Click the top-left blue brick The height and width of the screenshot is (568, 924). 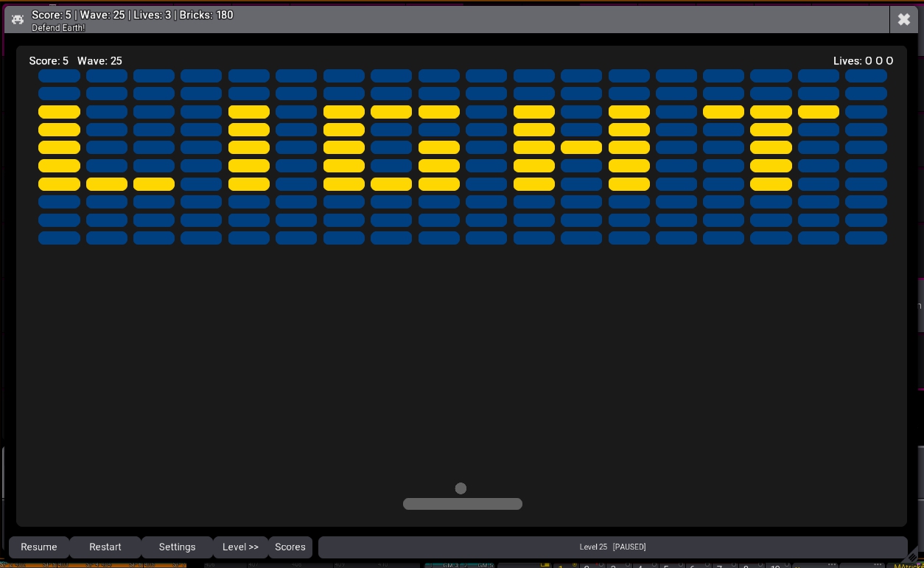tap(59, 76)
